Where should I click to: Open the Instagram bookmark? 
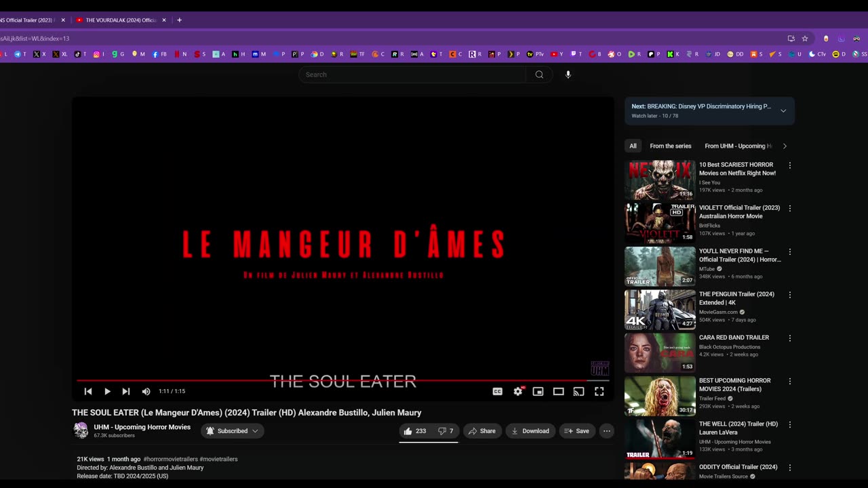[99, 54]
